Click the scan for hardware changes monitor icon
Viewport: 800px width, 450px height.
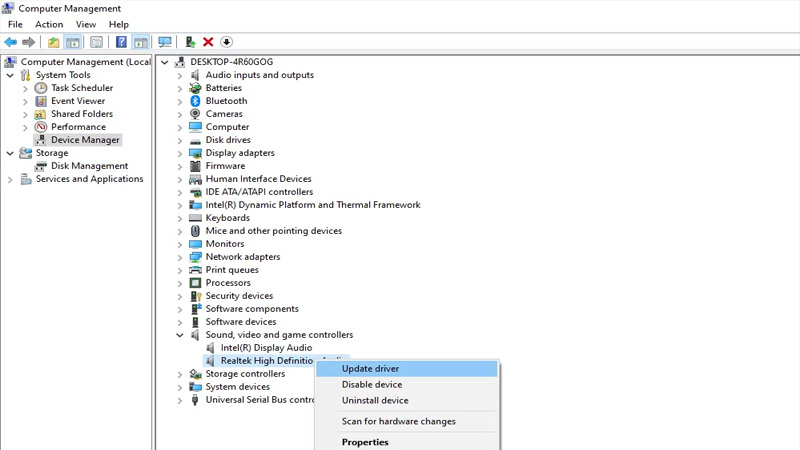click(164, 42)
